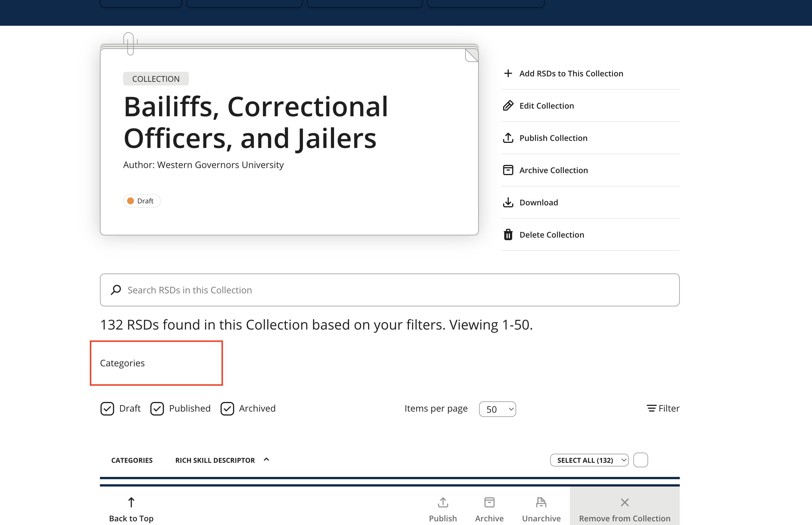This screenshot has width=812, height=525.
Task: Open the Items per page dropdown
Action: point(497,409)
